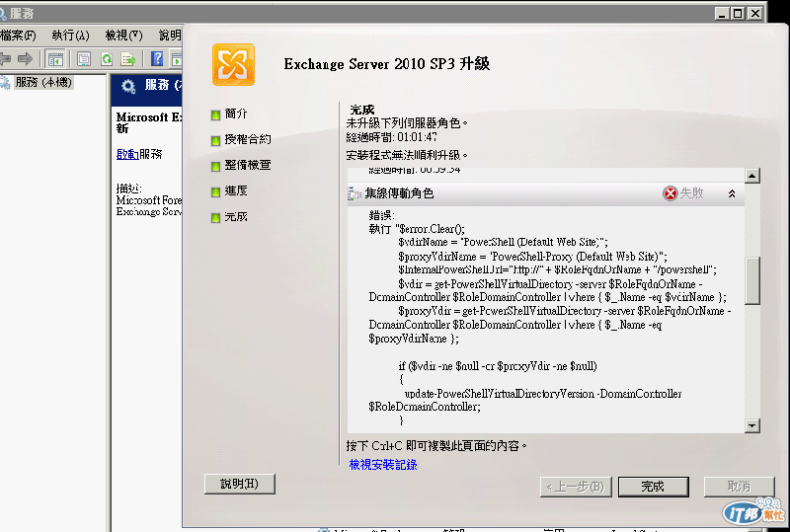This screenshot has height=532, width=790.
Task: Click the 授權合約 step label
Action: point(248,139)
